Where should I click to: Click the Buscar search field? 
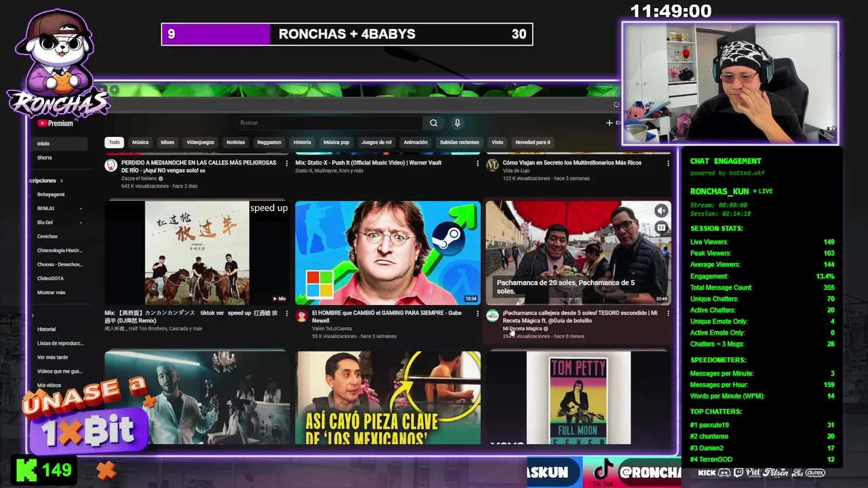(330, 123)
